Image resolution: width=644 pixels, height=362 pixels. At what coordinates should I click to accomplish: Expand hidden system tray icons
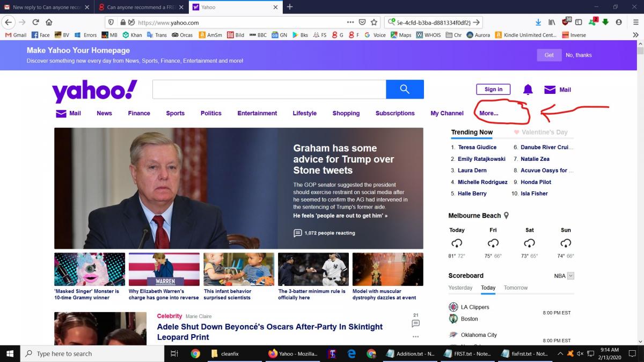(x=560, y=353)
